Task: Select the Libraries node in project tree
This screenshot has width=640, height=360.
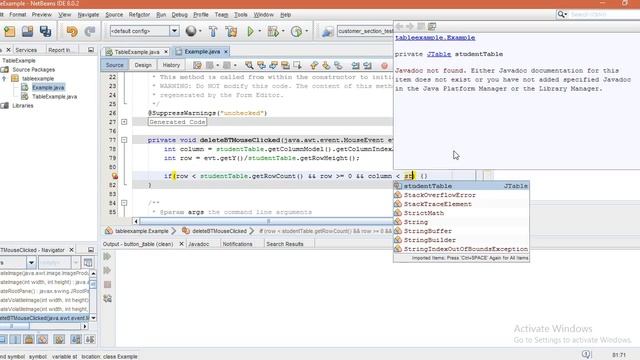Action: (x=23, y=105)
